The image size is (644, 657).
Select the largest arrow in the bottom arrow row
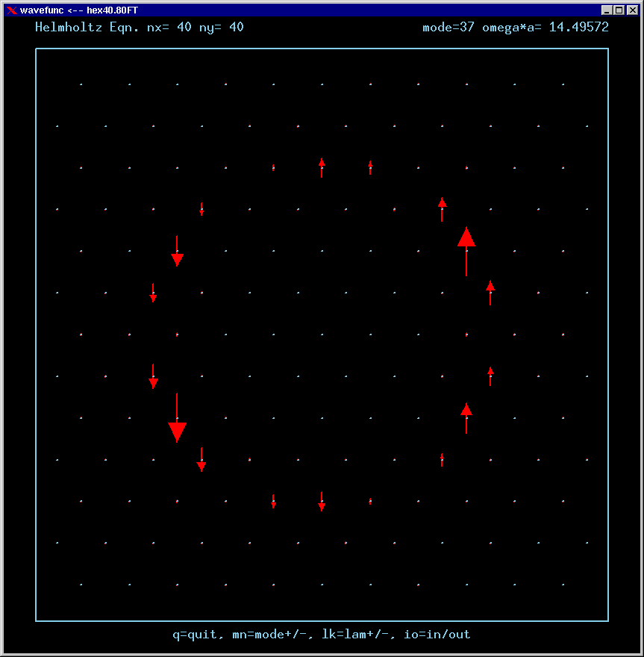[x=322, y=502]
